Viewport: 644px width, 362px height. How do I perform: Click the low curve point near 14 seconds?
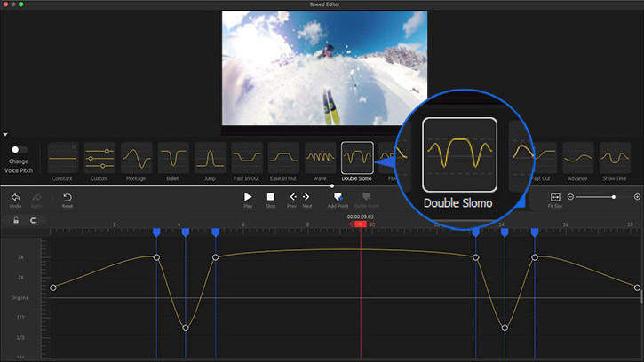point(505,327)
